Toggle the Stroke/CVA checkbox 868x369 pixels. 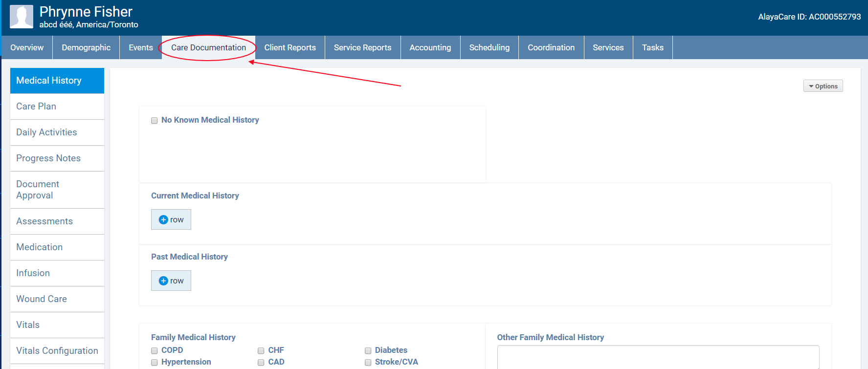(x=368, y=363)
